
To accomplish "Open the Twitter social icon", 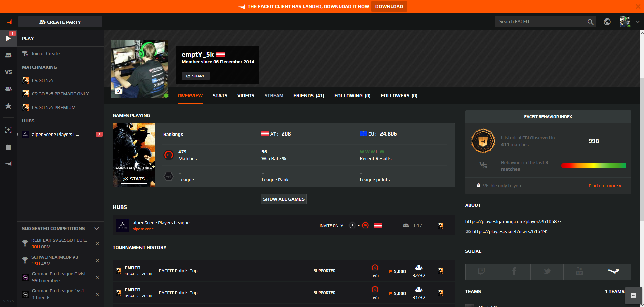I will [x=547, y=272].
